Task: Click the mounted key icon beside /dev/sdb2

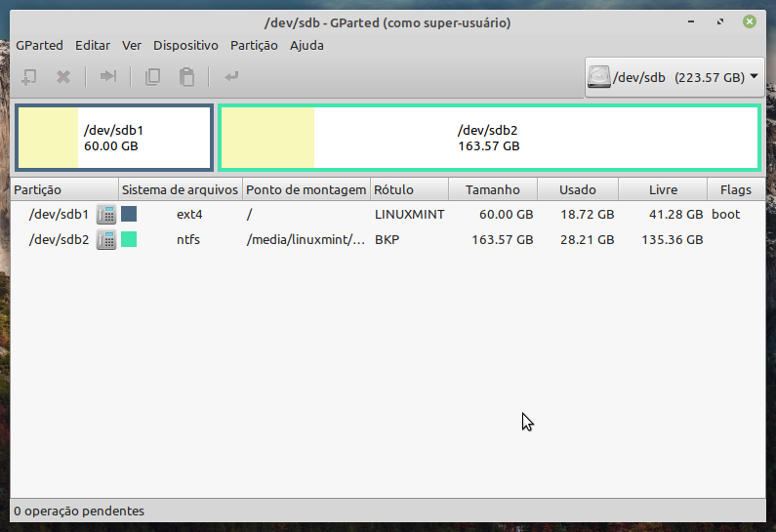Action: coord(106,240)
